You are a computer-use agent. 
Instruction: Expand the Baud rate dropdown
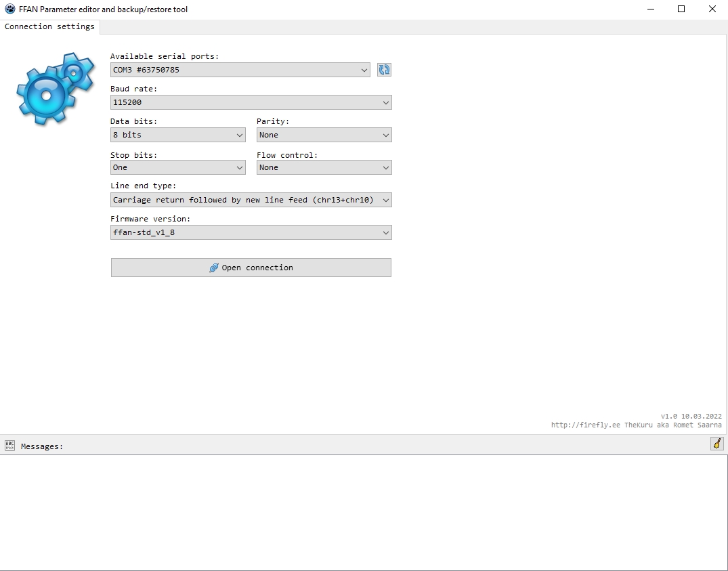coord(251,102)
